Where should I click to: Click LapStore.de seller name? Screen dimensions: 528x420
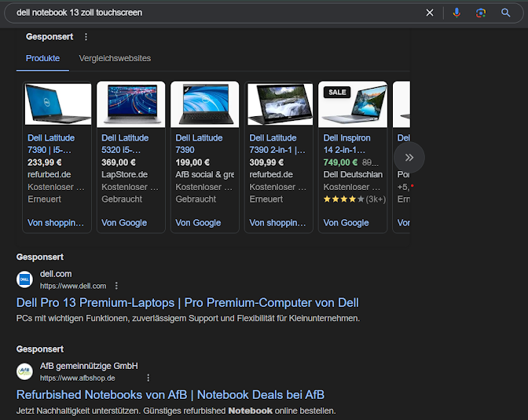point(125,174)
